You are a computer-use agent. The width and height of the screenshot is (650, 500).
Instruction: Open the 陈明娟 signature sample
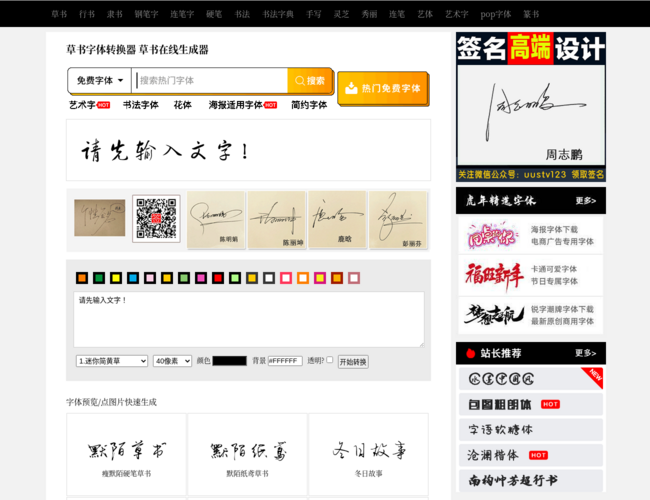click(216, 220)
